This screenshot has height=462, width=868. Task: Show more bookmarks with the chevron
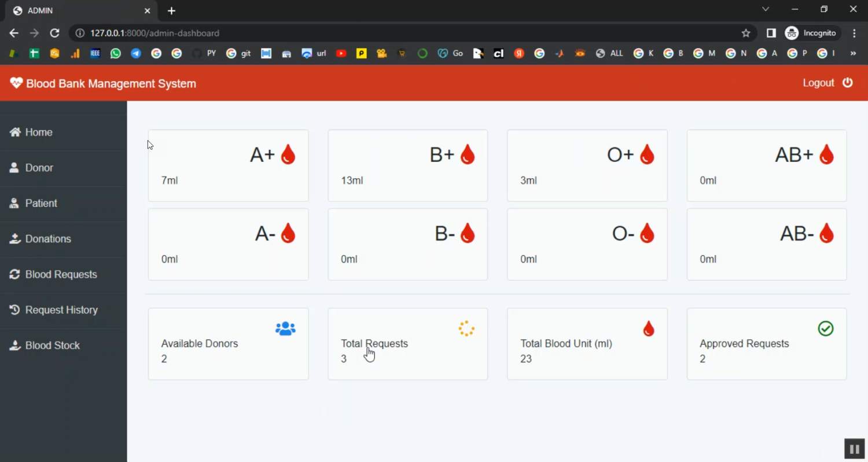click(x=852, y=53)
